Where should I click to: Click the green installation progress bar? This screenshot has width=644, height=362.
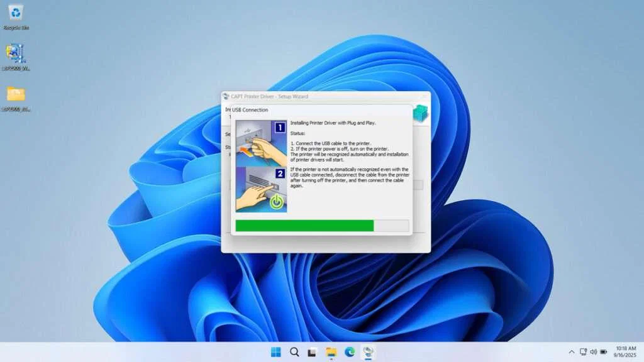[304, 225]
